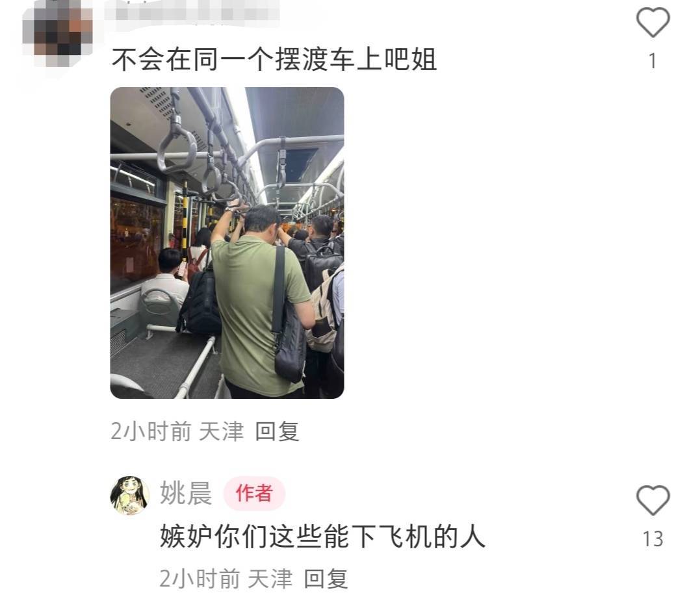
Task: Like 姚晨's reply with the heart icon
Action: tap(653, 500)
